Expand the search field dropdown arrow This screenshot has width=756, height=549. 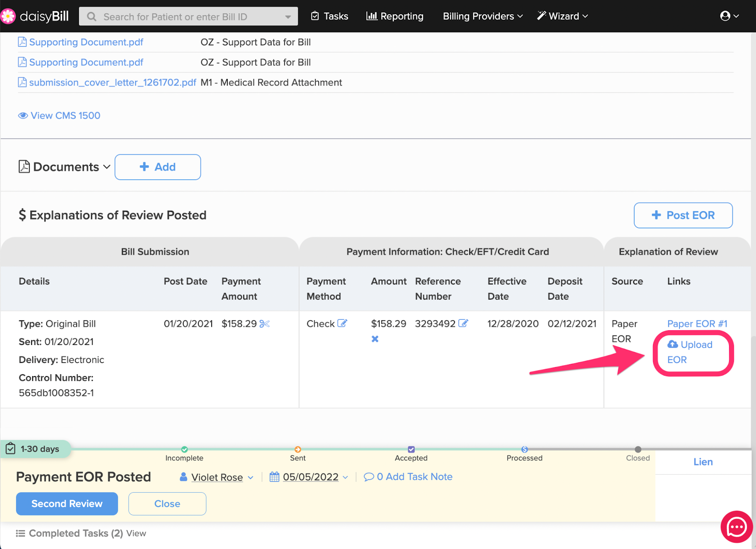click(x=288, y=17)
